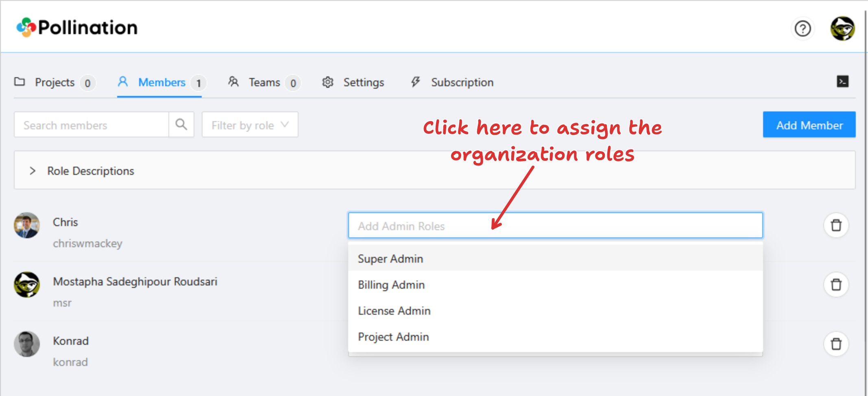The width and height of the screenshot is (868, 396).
Task: Go to the Settings tab
Action: [363, 83]
